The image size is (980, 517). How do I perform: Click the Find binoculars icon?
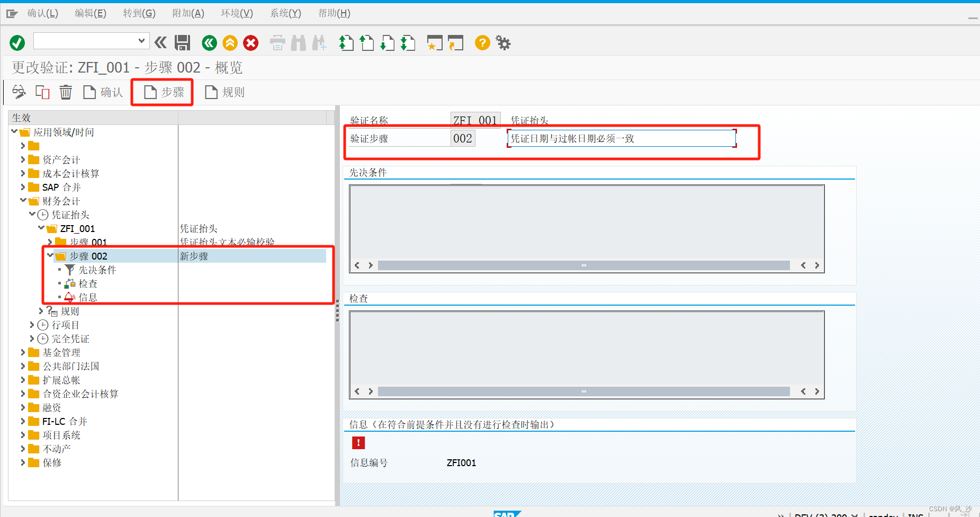pos(299,43)
